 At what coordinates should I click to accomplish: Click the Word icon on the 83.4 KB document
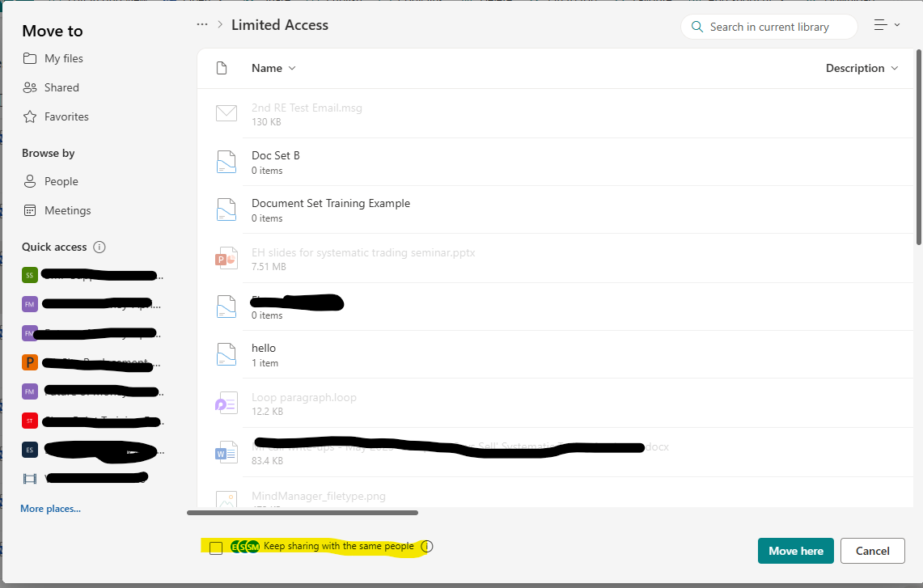(x=227, y=451)
